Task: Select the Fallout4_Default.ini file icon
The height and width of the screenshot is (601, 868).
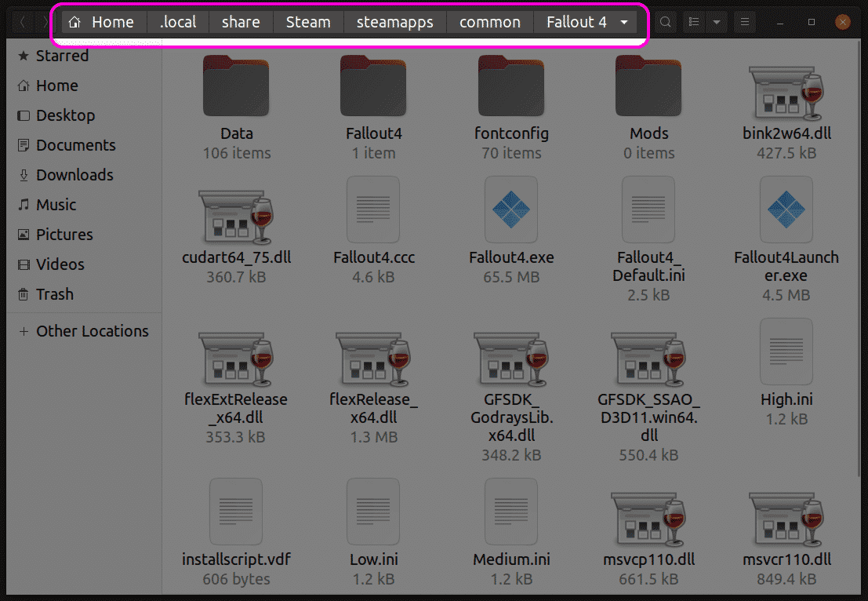Action: coord(648,209)
